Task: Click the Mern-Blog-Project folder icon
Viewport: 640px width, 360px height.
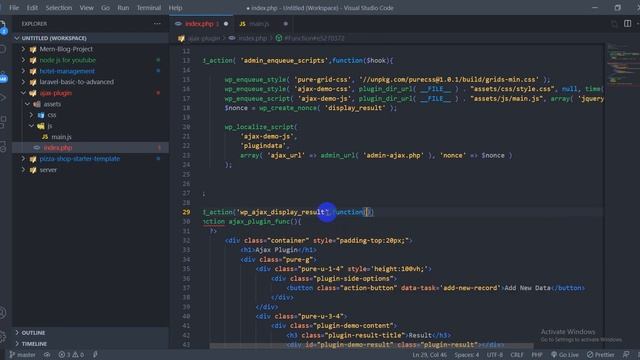Action: 33,49
